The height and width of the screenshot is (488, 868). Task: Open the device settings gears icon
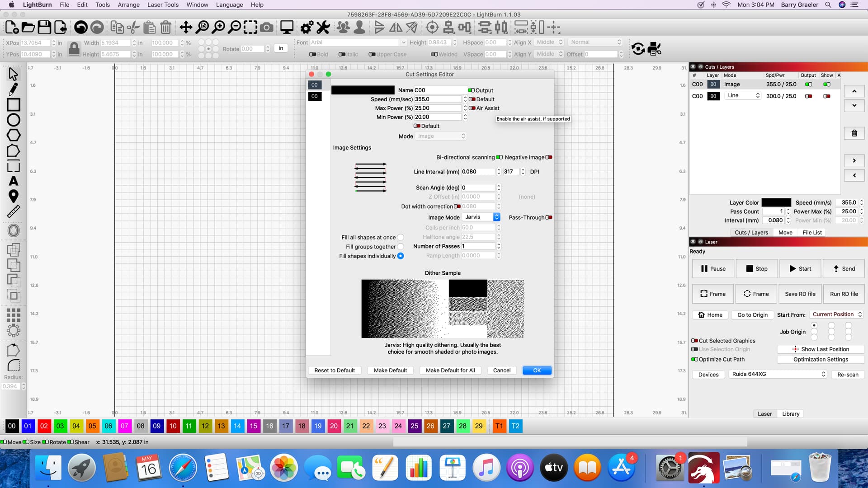tap(307, 28)
